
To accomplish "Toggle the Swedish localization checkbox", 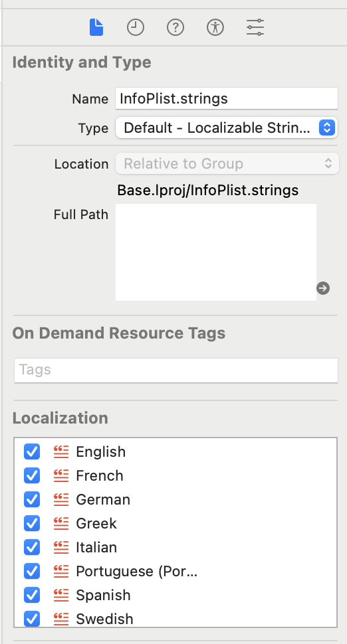I will click(x=32, y=619).
